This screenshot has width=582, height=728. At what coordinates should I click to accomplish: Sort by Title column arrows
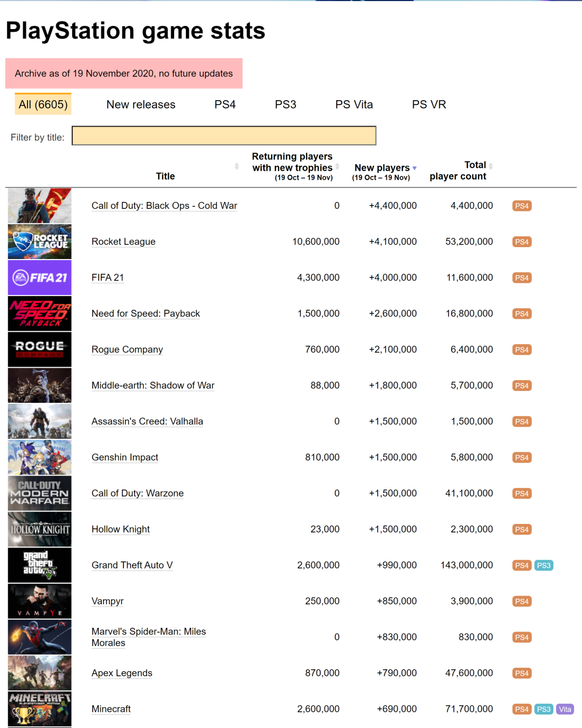coord(237,166)
